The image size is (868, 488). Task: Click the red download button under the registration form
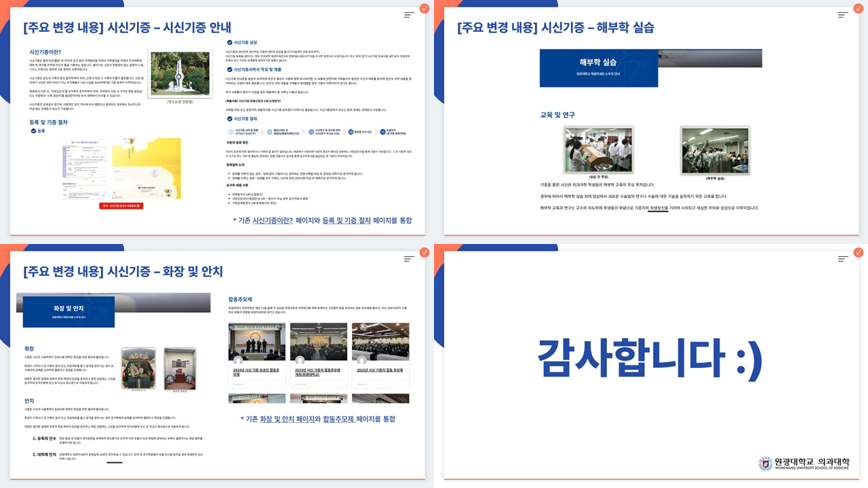click(x=121, y=205)
